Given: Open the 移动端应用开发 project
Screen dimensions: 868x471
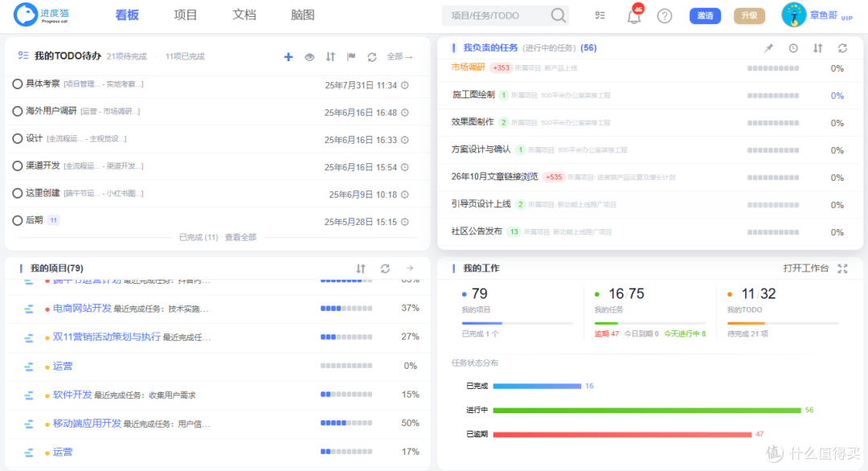Looking at the screenshot, I should (x=87, y=424).
